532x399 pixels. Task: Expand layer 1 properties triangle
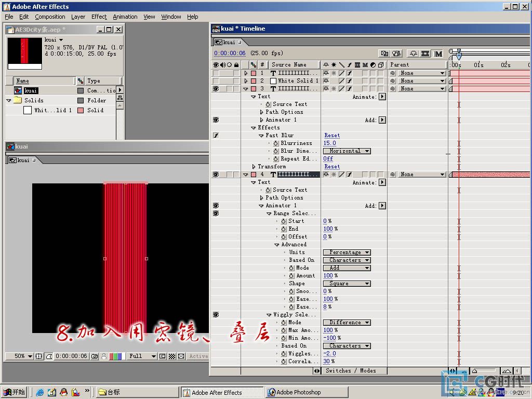246,73
